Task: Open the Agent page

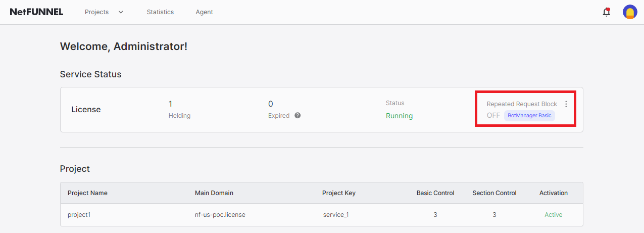Action: (204, 12)
